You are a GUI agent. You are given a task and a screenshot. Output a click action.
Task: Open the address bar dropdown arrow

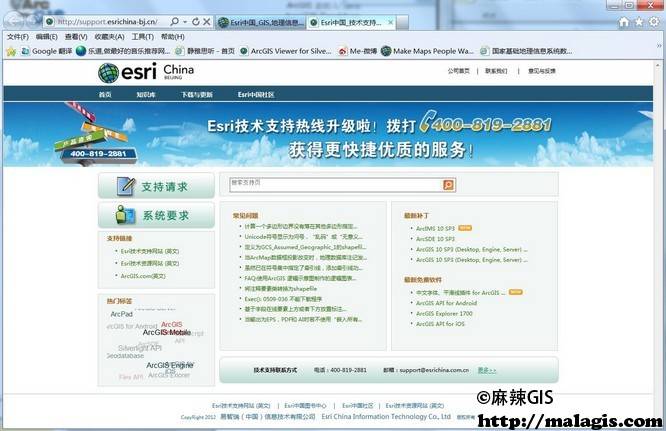[x=185, y=22]
